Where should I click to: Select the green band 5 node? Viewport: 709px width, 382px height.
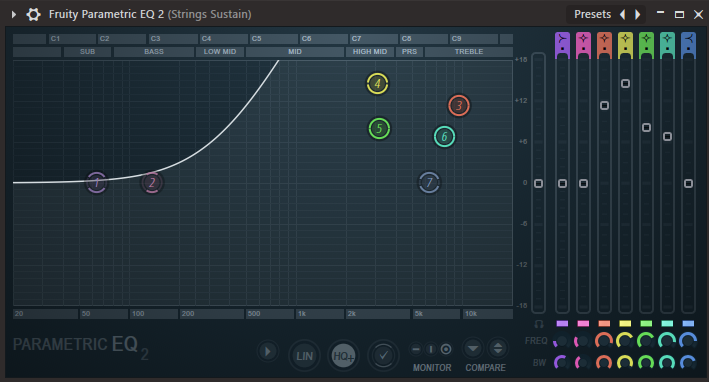tap(379, 129)
